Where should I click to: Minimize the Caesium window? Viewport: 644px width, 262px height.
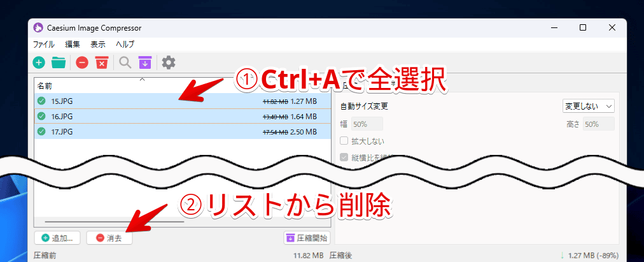tap(553, 28)
